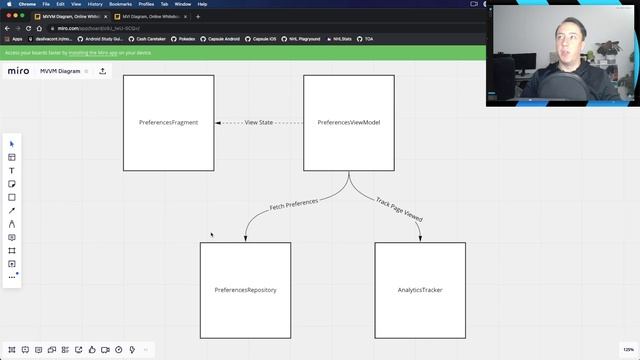Close the MVI Diagram browser tab

coord(185,17)
